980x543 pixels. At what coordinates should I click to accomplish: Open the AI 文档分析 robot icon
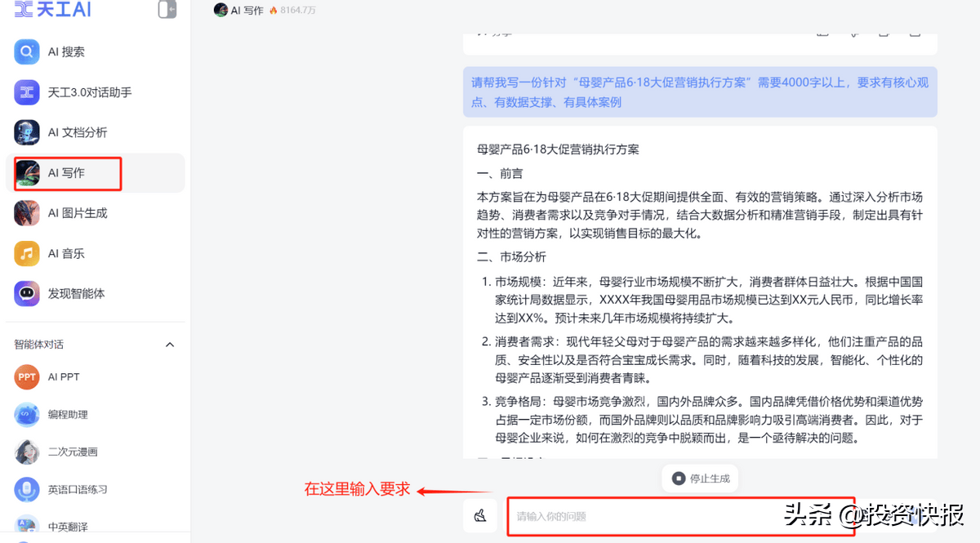click(x=27, y=132)
